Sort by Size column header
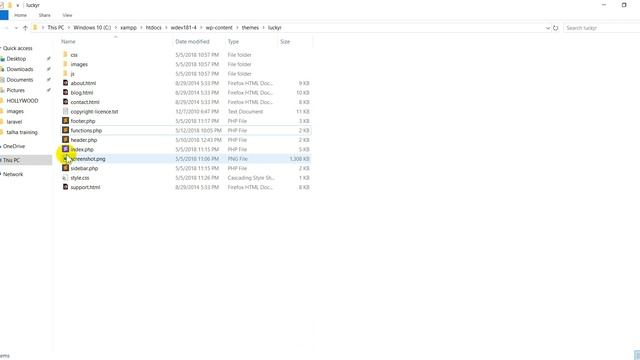The height and width of the screenshot is (360, 640). tap(285, 42)
